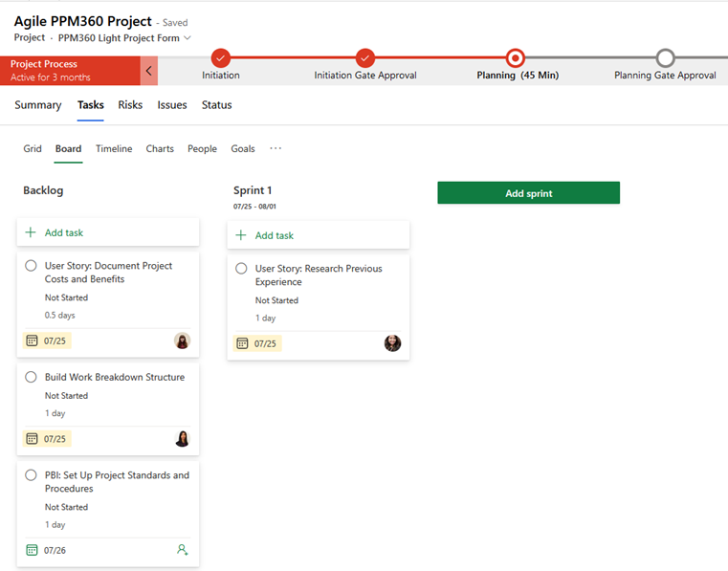Mark Build Work Breakdown Structure task complete
This screenshot has height=571, width=728.
[32, 377]
